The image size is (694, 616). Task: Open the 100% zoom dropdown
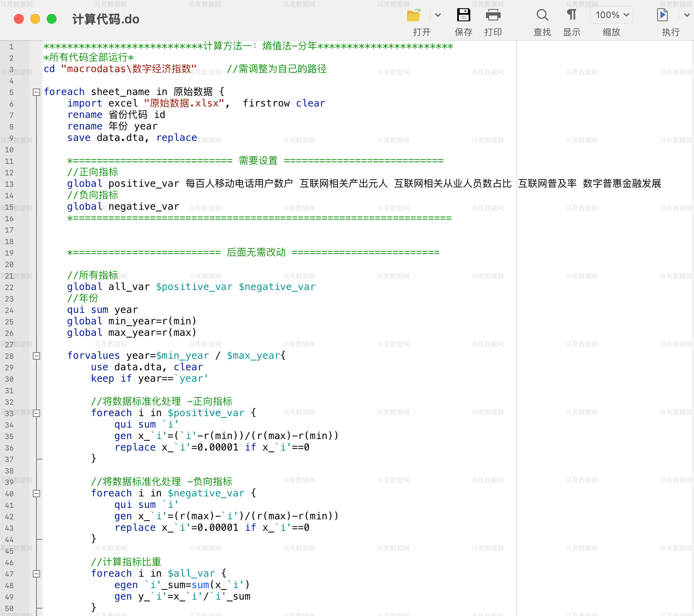(x=612, y=15)
